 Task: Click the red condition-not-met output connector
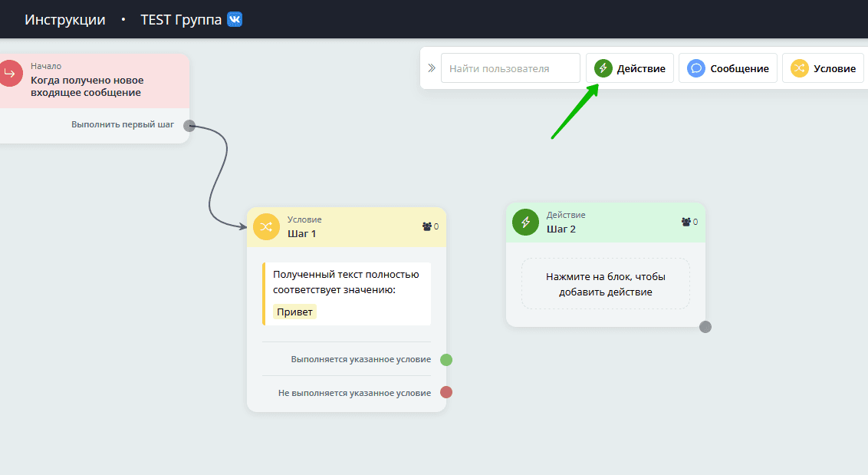tap(446, 392)
